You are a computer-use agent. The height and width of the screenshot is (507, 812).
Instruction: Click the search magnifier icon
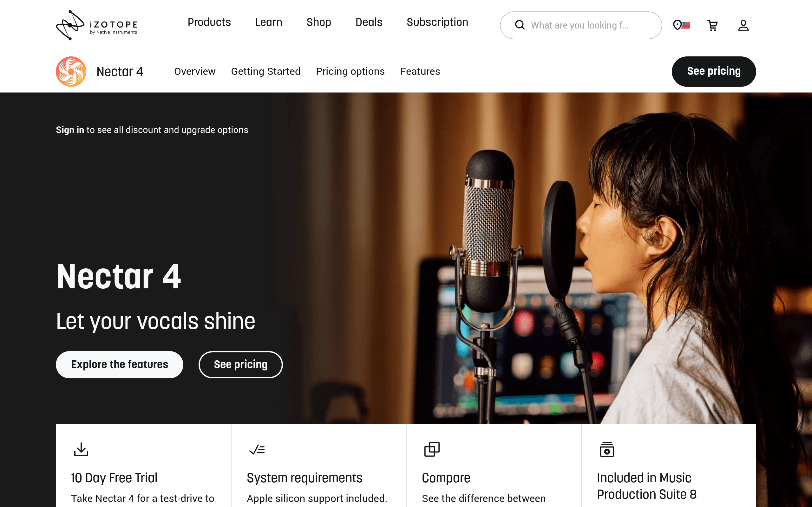[520, 25]
